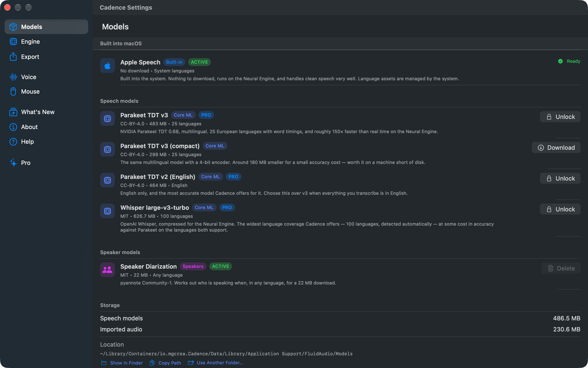Click the Built into macOS header
The height and width of the screenshot is (368, 588).
[121, 43]
